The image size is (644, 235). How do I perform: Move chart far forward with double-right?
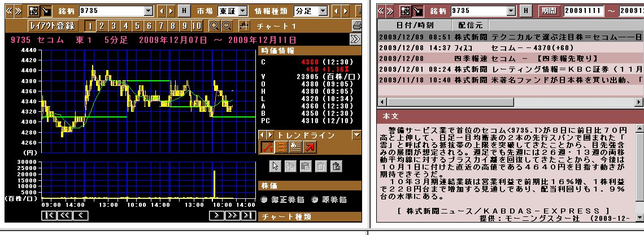click(232, 215)
